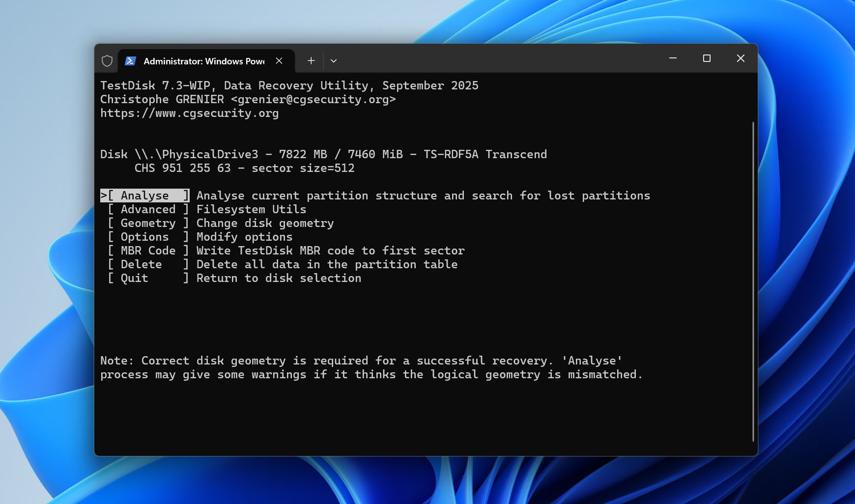Click 'Return to disk selection' text
Screen dimensions: 855x504
pos(279,278)
